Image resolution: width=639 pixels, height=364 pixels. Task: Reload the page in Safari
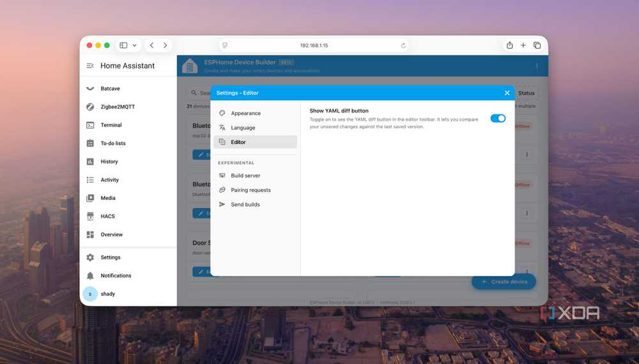[x=403, y=45]
